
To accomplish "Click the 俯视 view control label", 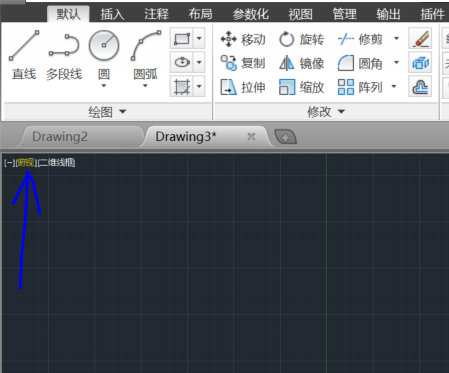I will pos(26,163).
